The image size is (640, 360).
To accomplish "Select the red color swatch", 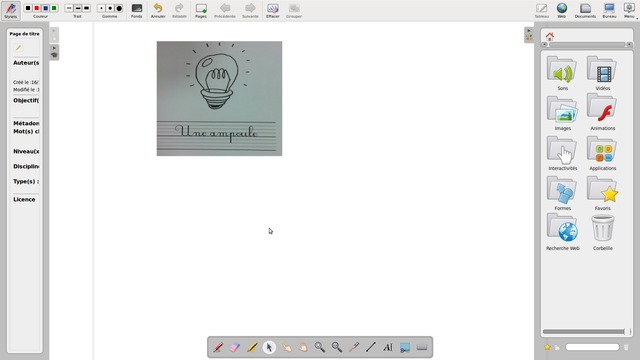I will (x=37, y=8).
